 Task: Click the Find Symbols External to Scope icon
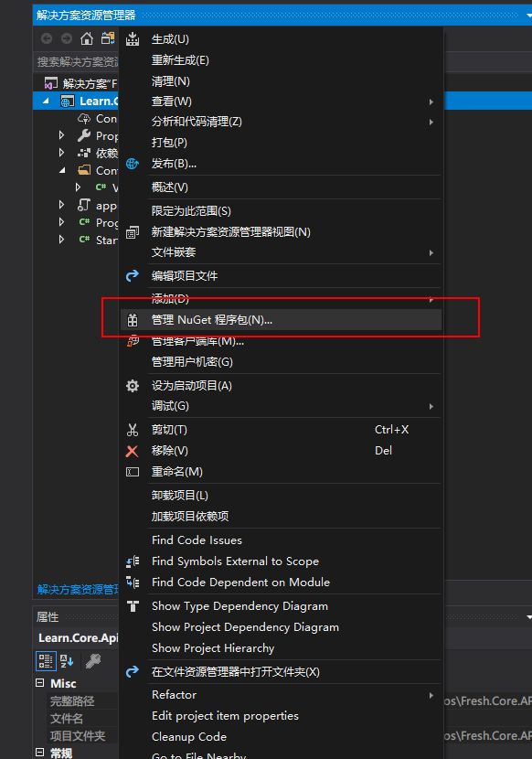(133, 561)
